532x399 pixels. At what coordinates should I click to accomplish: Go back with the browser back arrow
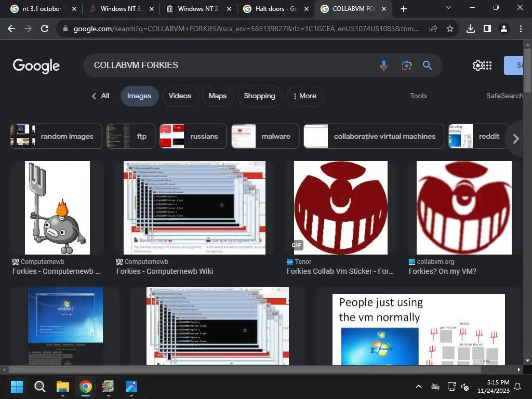pos(11,29)
